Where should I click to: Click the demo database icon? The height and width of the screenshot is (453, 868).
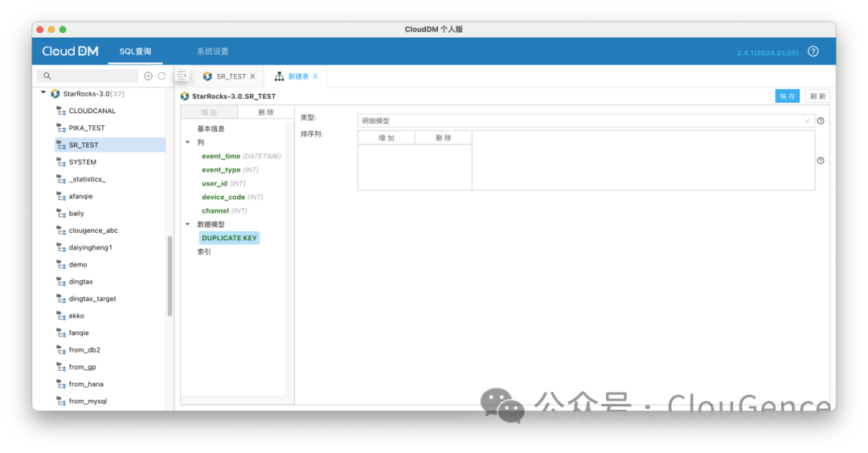(61, 265)
